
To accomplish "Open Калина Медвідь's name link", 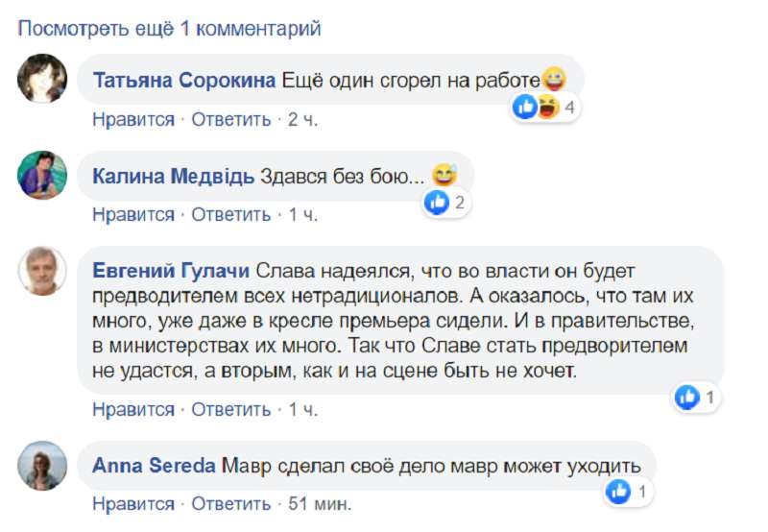I will tap(173, 177).
